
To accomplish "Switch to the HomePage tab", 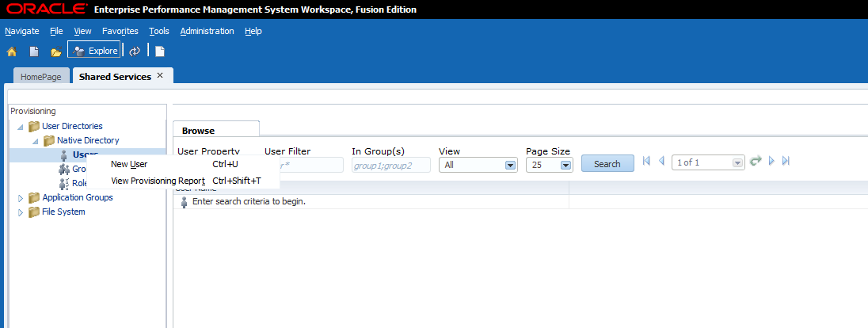I will [41, 77].
